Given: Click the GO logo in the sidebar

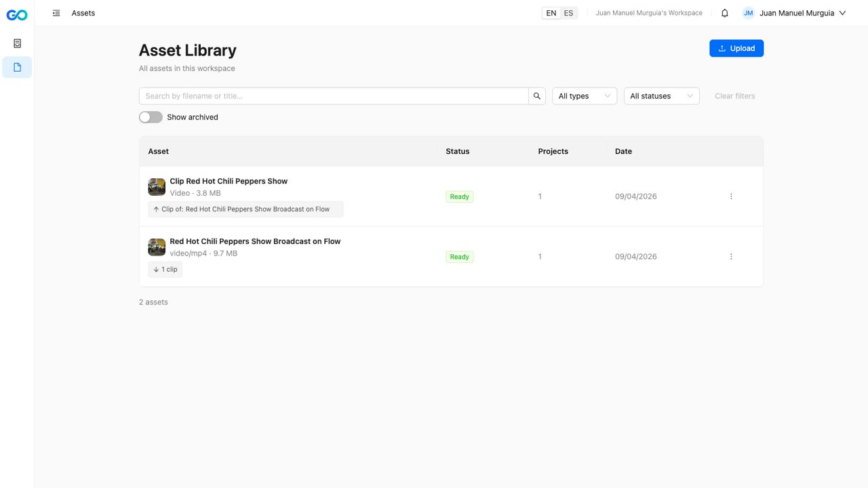Looking at the screenshot, I should [x=17, y=15].
